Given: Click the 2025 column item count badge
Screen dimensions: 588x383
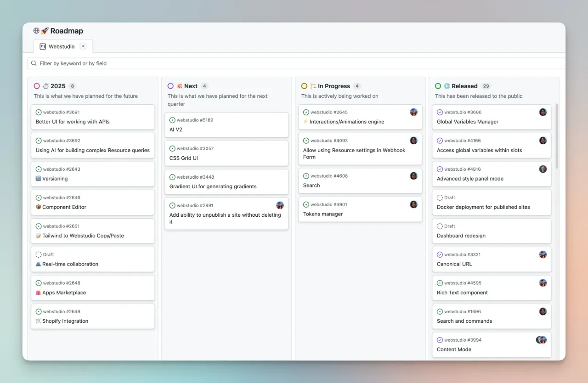Looking at the screenshot, I should [72, 86].
